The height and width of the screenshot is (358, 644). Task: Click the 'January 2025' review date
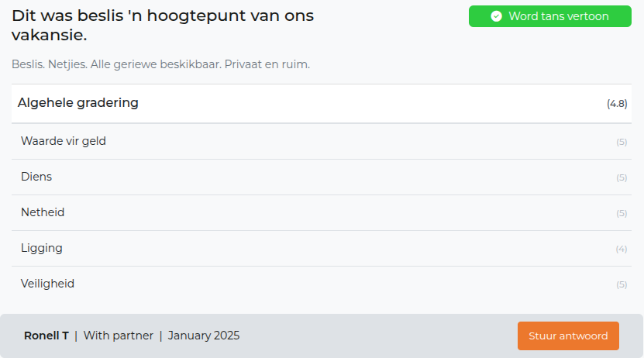(x=204, y=336)
